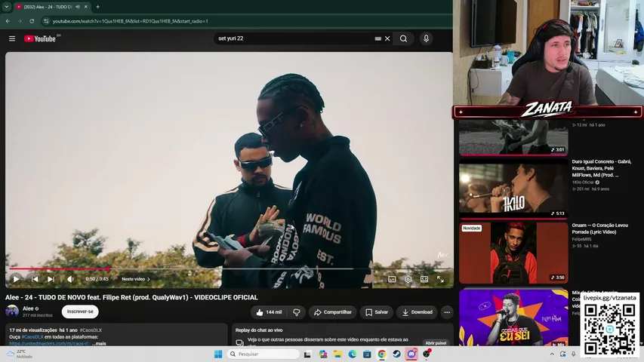Go forward with the browser forward arrow
The image size is (644, 362).
pyautogui.click(x=20, y=21)
